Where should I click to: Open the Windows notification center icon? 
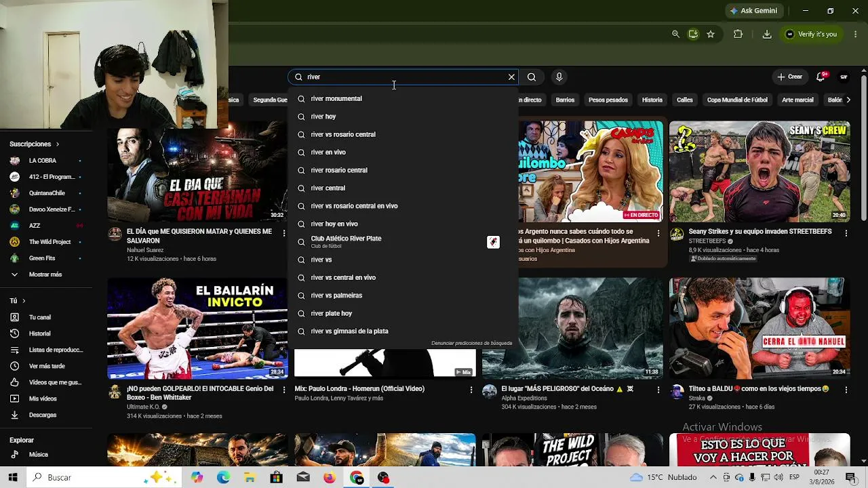click(x=850, y=477)
